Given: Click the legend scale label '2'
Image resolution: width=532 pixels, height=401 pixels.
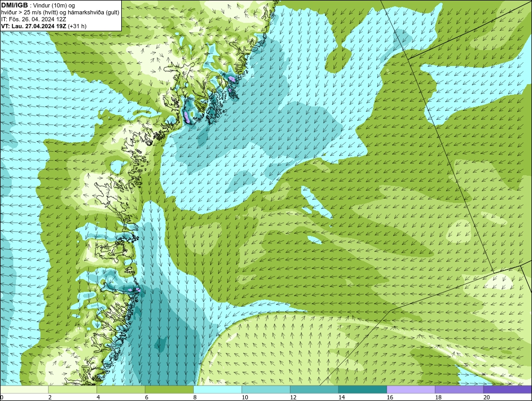Looking at the screenshot, I should (x=50, y=397).
